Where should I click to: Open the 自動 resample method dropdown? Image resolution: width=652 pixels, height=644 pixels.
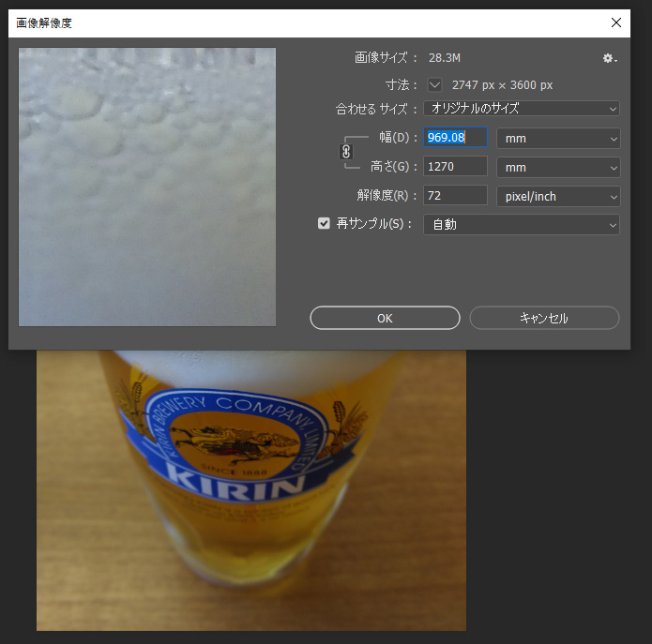[522, 225]
